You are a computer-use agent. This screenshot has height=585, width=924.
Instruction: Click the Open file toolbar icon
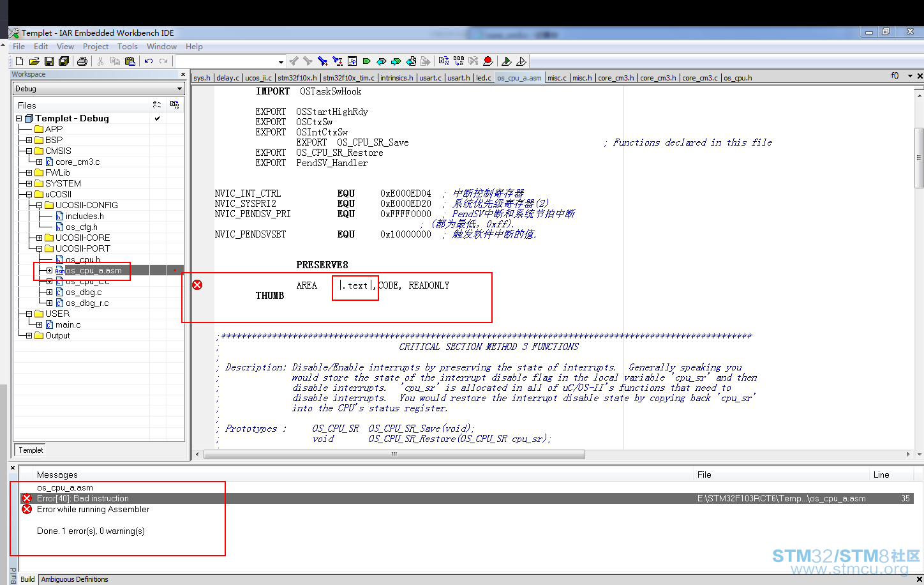tap(34, 61)
